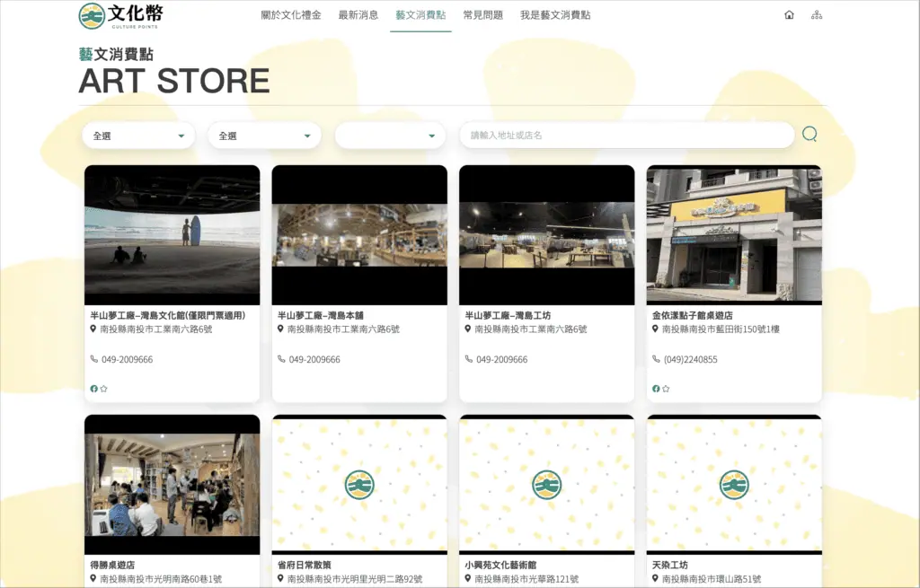920x588 pixels.
Task: Open the sitemap icon in header
Action: [816, 15]
